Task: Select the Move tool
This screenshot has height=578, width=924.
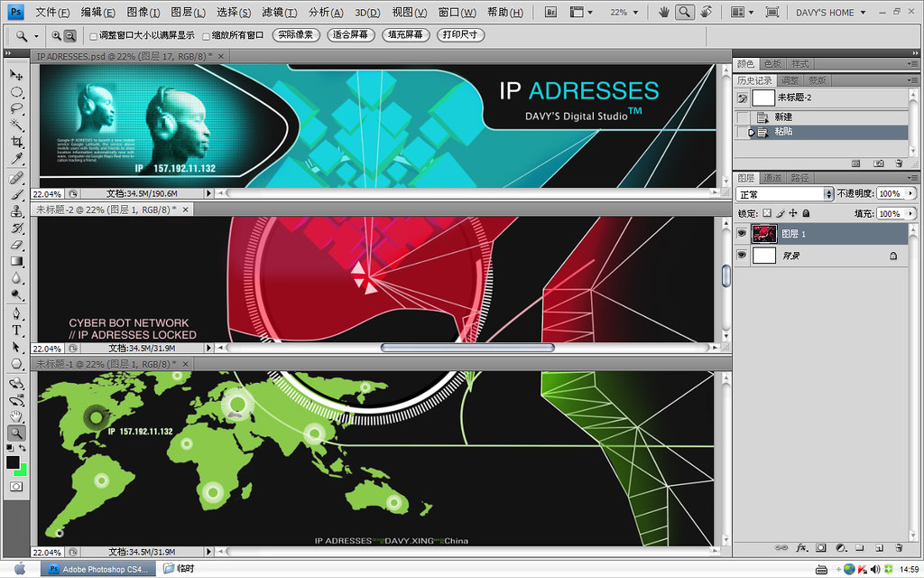Action: point(16,76)
